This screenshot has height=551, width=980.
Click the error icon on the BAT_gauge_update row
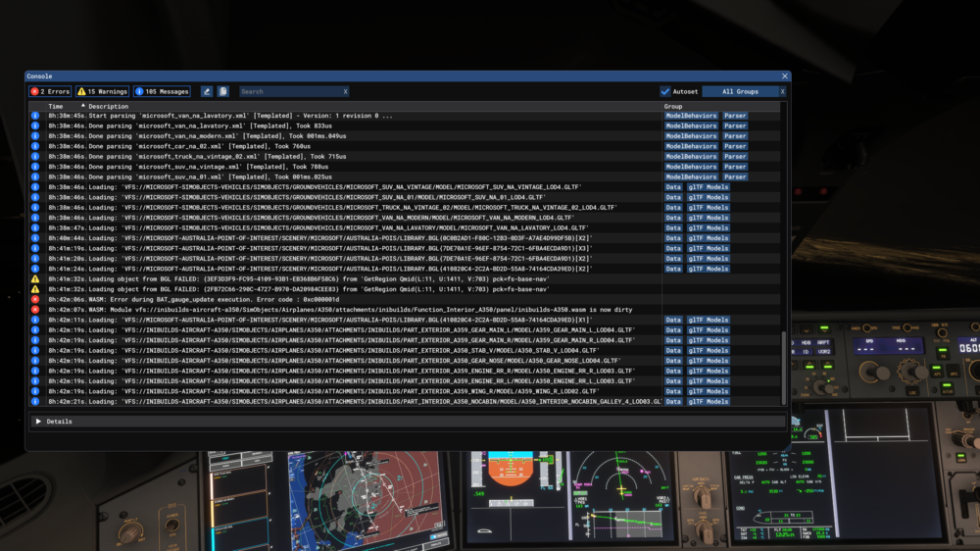[35, 300]
